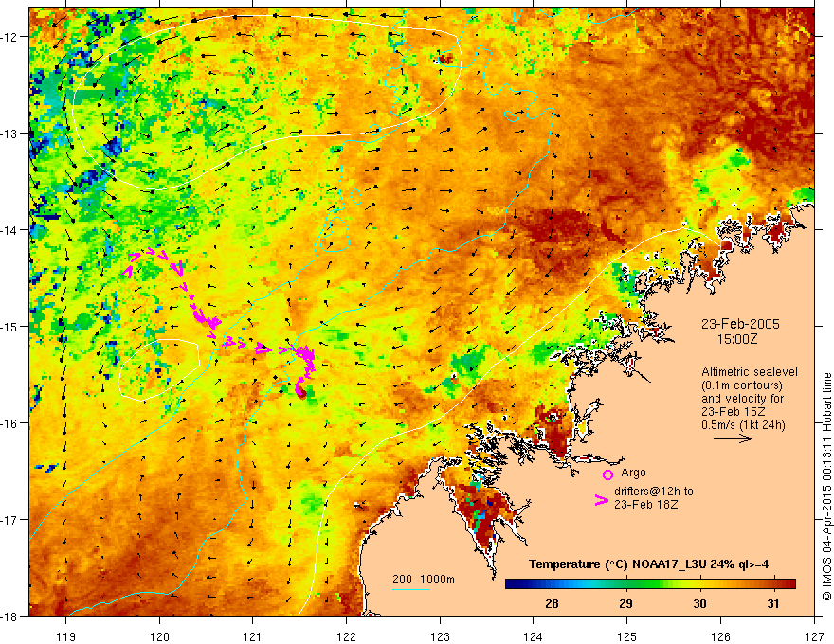Click the latitude axis label -13

[11, 134]
